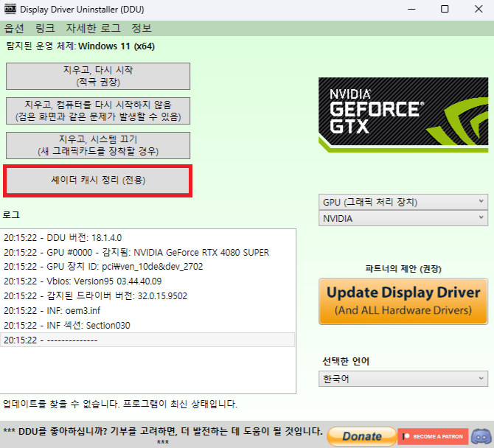
Task: Close the DDU window
Action: [479, 9]
